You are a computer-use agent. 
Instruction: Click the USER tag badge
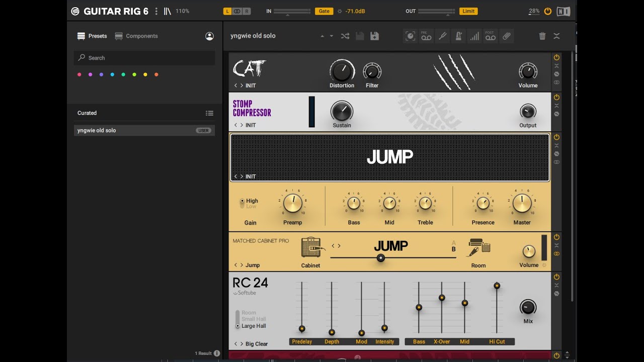[203, 131]
